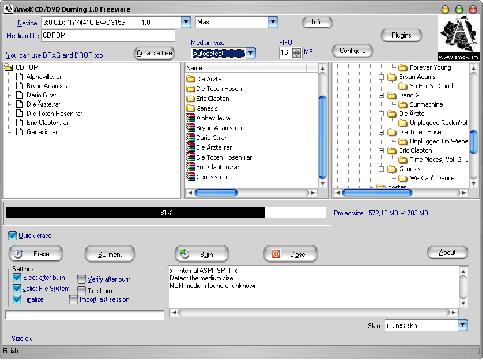Click the file list horizontal scrollbar thumb

(x=216, y=193)
